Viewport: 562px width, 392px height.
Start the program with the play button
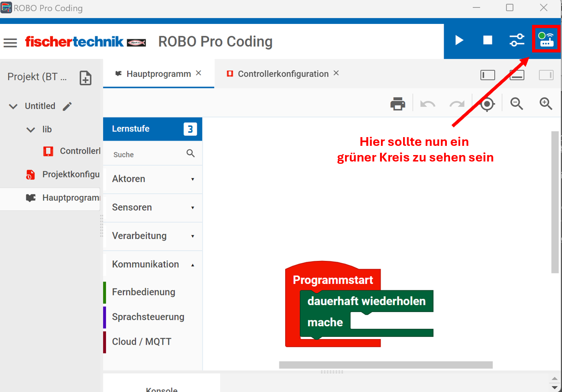pos(459,40)
